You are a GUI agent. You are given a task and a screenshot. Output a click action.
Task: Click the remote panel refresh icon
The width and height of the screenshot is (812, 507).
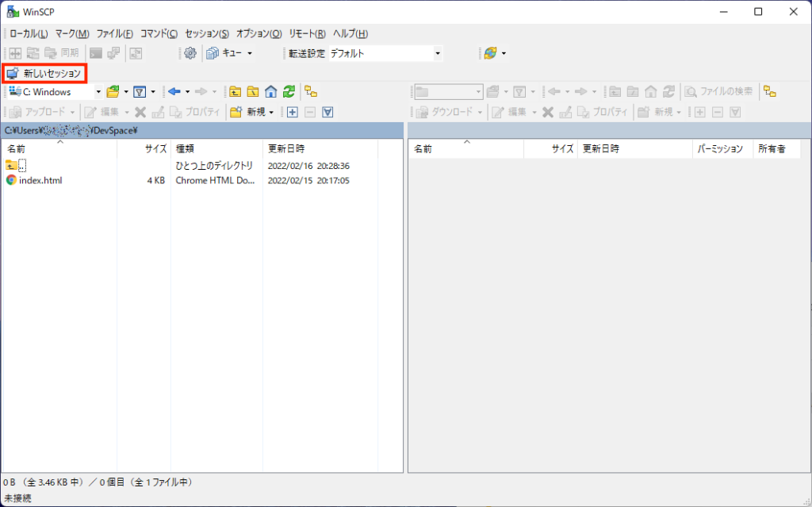coord(669,92)
